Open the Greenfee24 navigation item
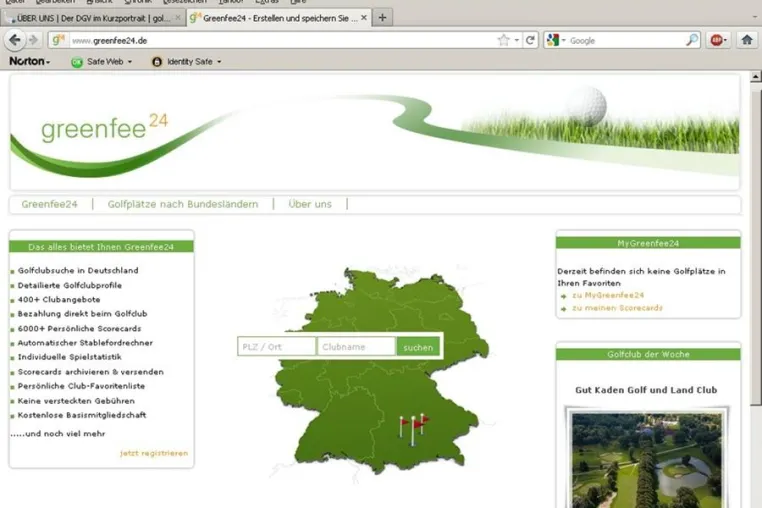Screen dimensions: 762x508 [50, 204]
